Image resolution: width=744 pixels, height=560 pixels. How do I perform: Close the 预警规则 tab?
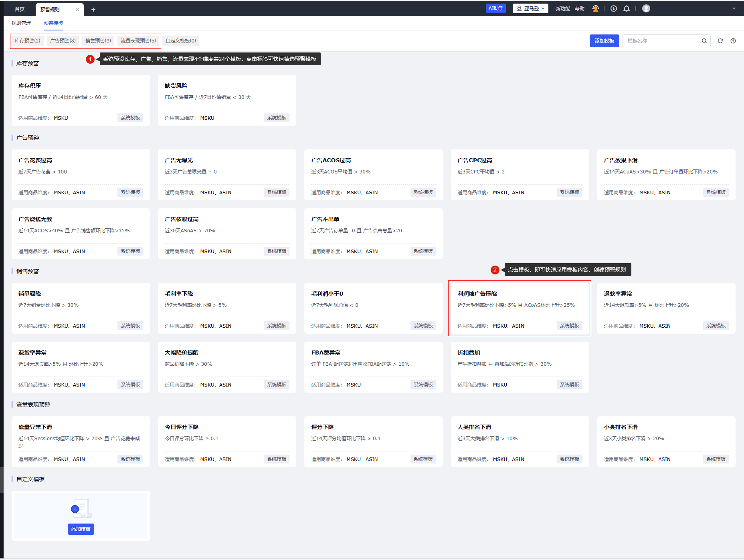[x=77, y=10]
